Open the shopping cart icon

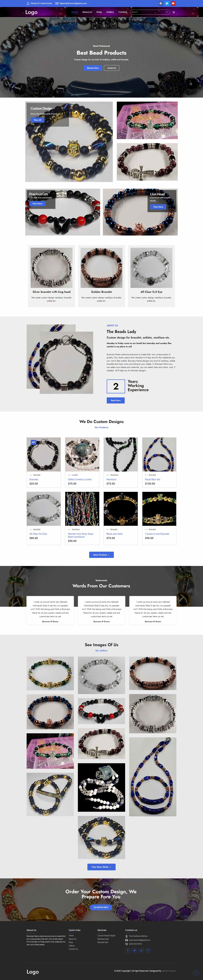point(174,12)
